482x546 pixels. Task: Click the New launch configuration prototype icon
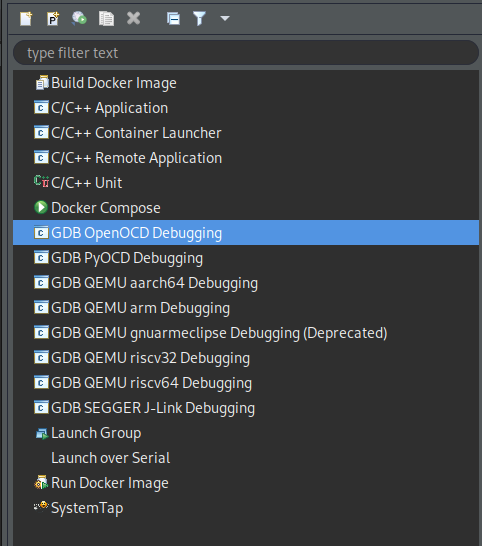(53, 18)
